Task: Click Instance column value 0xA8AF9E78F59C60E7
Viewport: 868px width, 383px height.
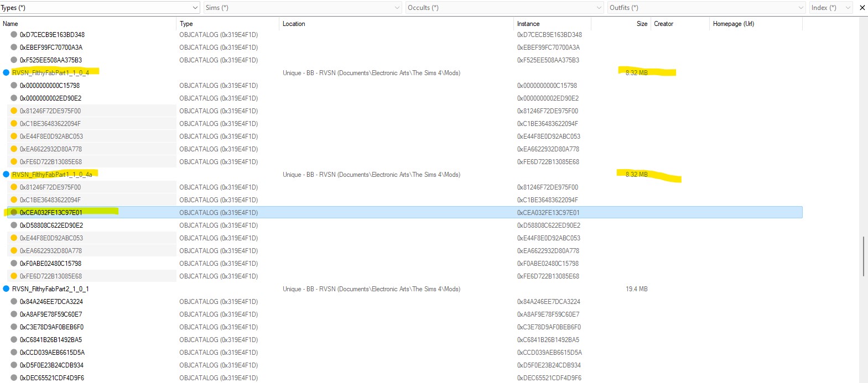Action: click(x=548, y=314)
